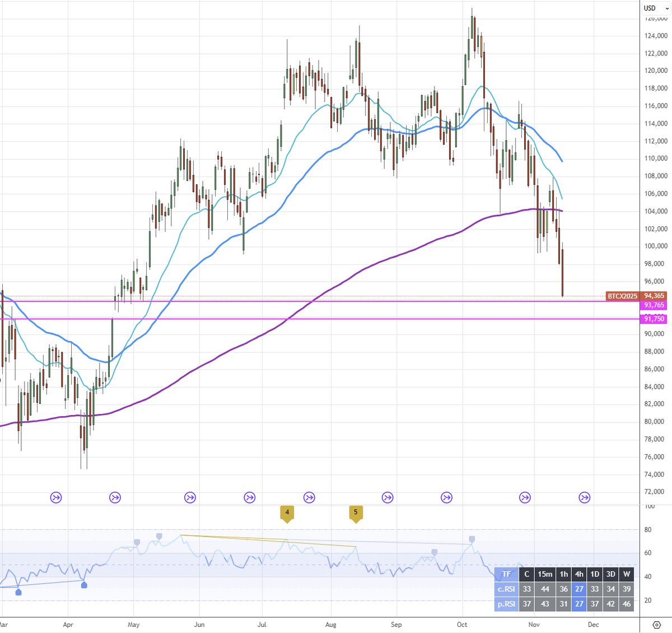Click the magenta 91,750 price level label
Screen dimensions: 672x633
point(654,319)
